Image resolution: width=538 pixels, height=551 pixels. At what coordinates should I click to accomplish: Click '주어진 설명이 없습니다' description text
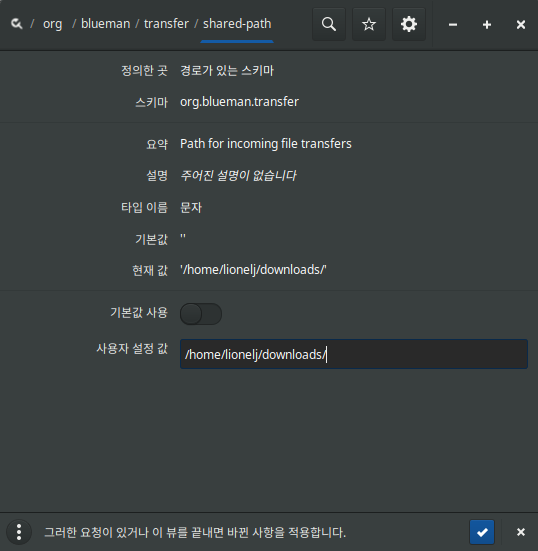(238, 175)
